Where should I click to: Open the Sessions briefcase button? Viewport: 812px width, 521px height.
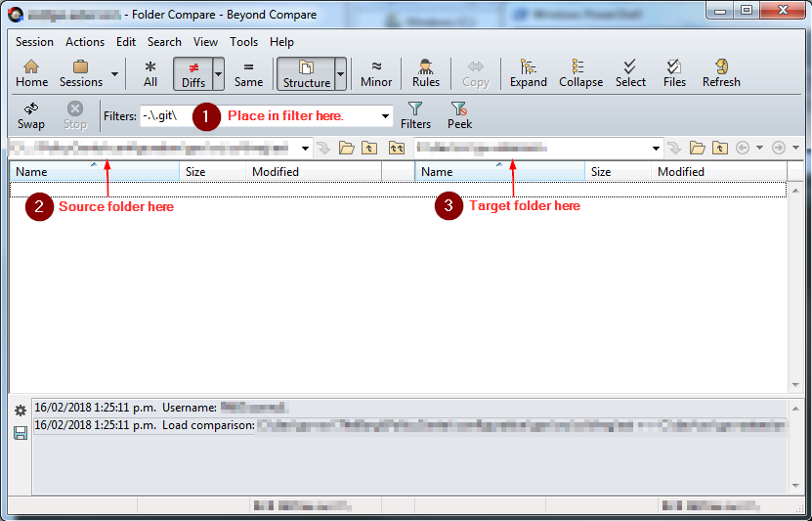click(x=81, y=73)
